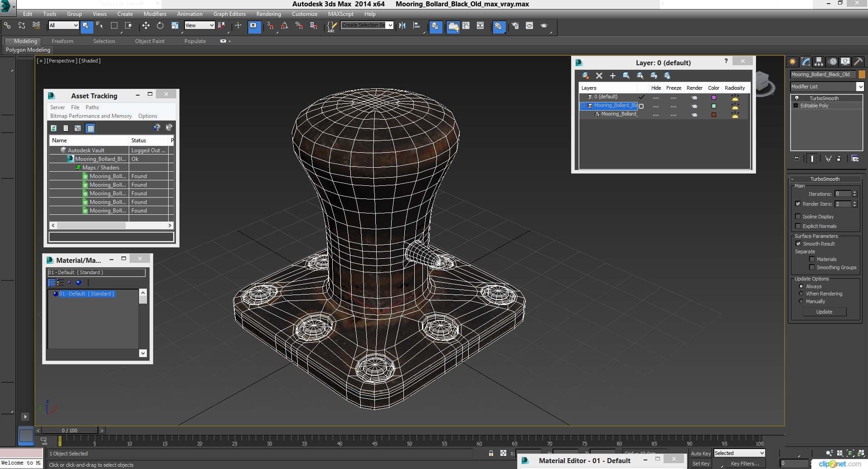This screenshot has width=868, height=469.
Task: Click the Mooring_Bollard_Bla layer green color swatch
Action: tap(714, 106)
